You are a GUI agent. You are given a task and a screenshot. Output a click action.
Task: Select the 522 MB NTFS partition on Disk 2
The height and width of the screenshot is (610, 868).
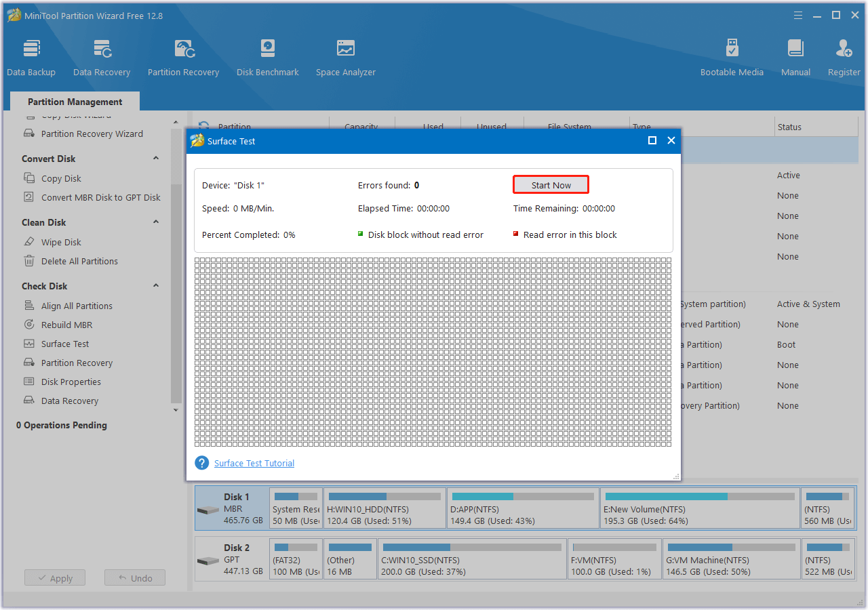point(827,558)
